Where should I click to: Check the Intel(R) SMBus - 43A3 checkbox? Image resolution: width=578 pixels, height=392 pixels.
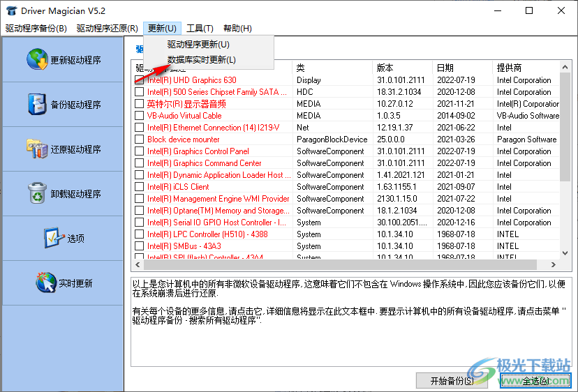pos(140,246)
